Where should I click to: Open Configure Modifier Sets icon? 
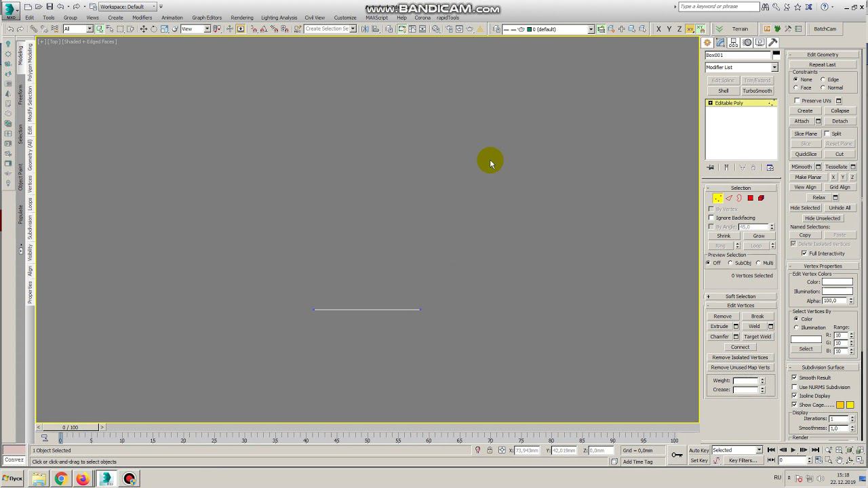click(770, 167)
